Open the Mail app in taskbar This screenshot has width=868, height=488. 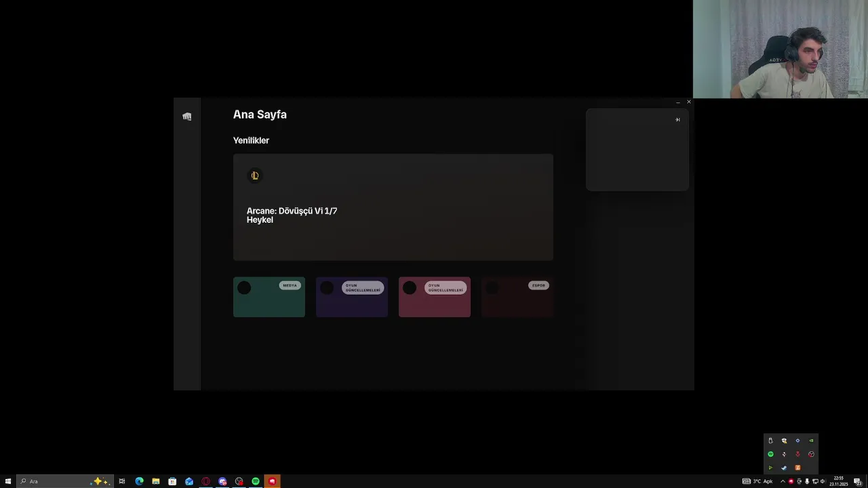[x=189, y=481]
